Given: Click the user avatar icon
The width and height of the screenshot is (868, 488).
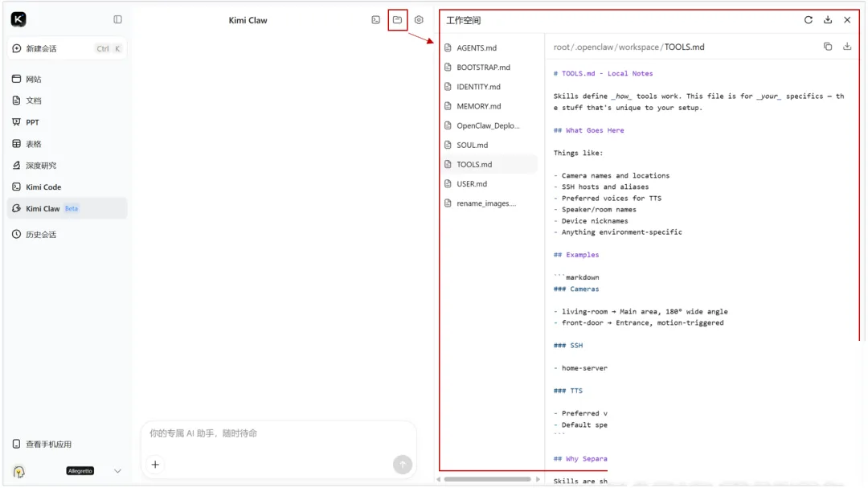Looking at the screenshot, I should point(18,471).
